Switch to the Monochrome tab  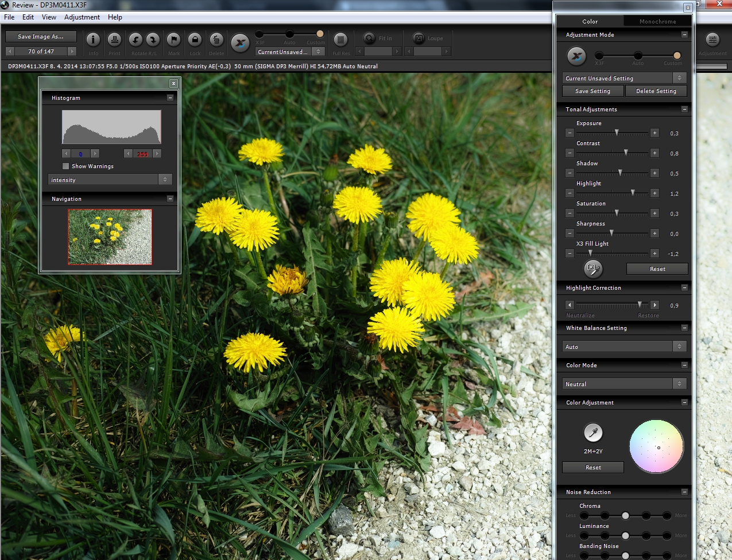tap(657, 21)
